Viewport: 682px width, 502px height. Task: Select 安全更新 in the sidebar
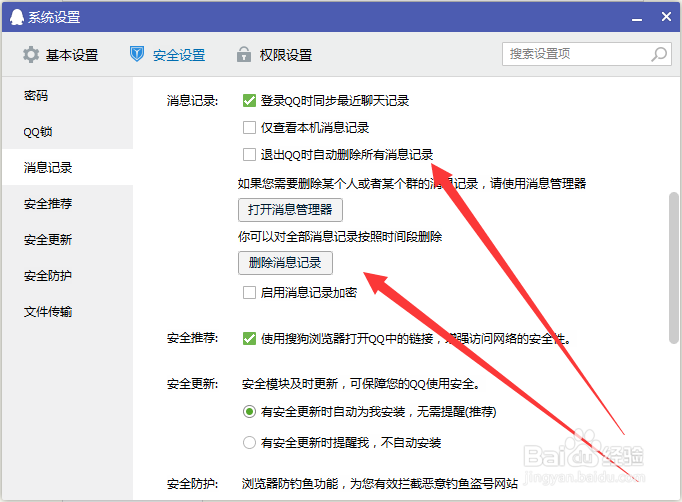(x=67, y=240)
